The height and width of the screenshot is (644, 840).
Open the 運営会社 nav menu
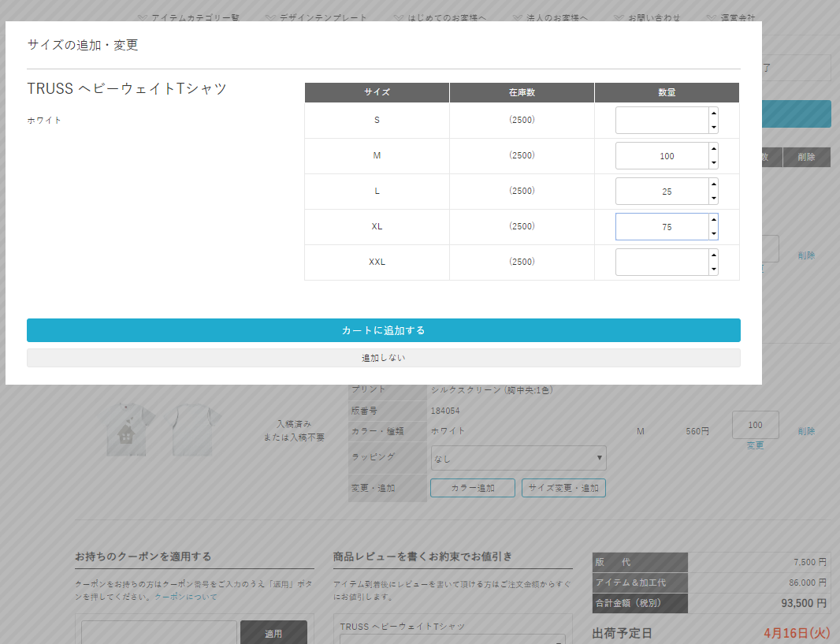[x=730, y=17]
